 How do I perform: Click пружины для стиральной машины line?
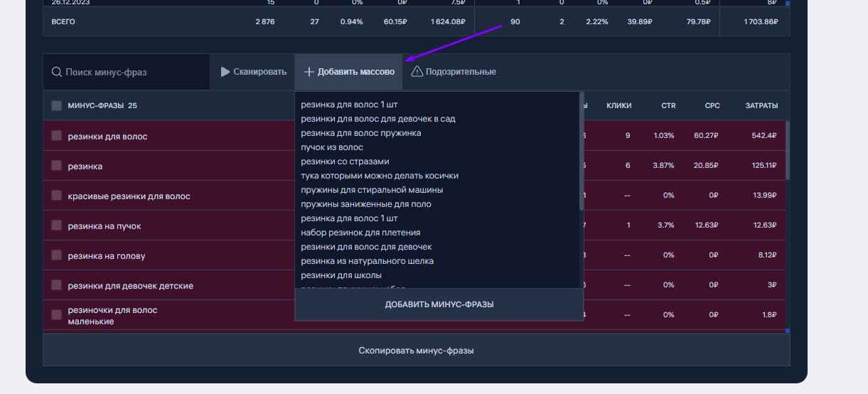click(x=372, y=190)
